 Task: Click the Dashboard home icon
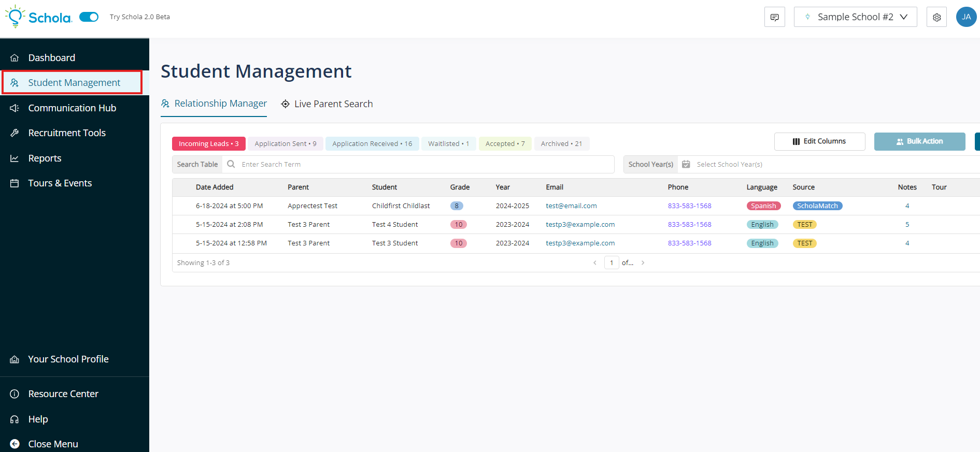pyautogui.click(x=15, y=57)
